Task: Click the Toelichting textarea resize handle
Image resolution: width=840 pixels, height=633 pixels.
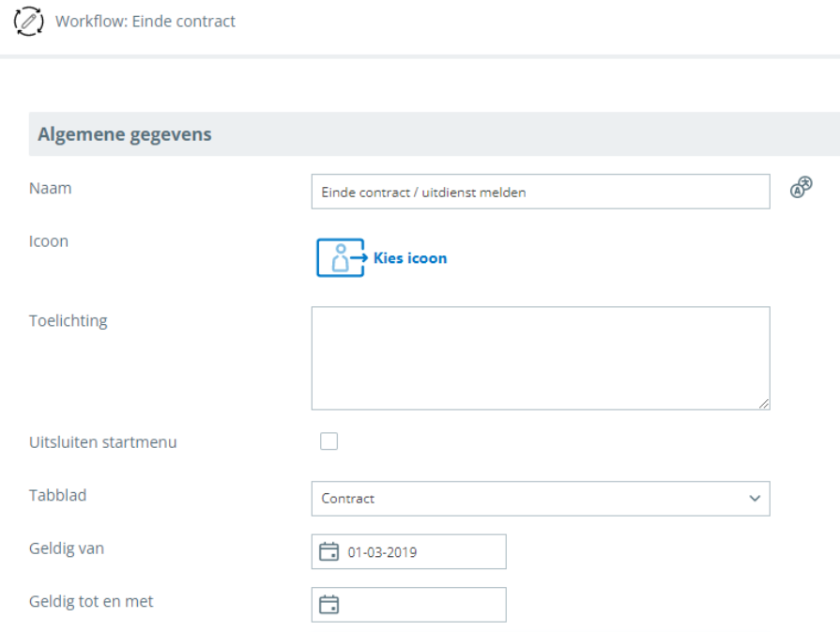Action: coord(764,404)
